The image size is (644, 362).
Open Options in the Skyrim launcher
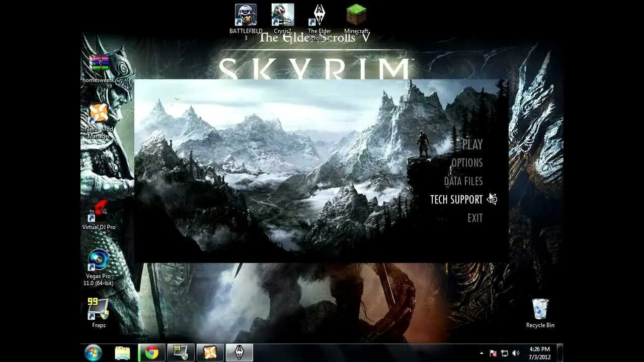click(x=467, y=163)
